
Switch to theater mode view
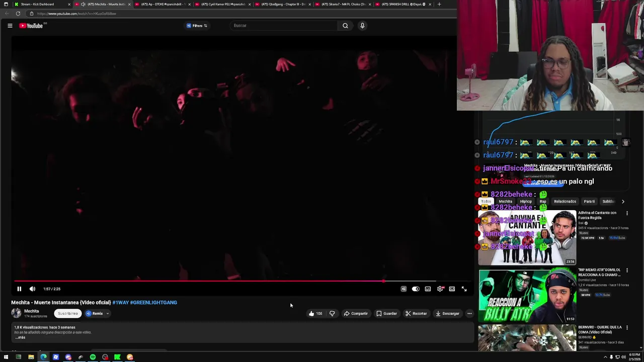(452, 289)
